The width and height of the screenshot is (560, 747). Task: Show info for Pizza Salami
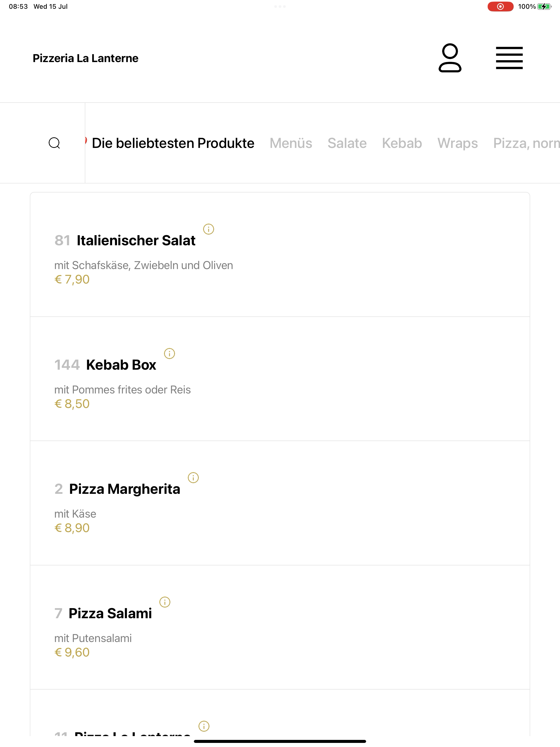point(165,602)
